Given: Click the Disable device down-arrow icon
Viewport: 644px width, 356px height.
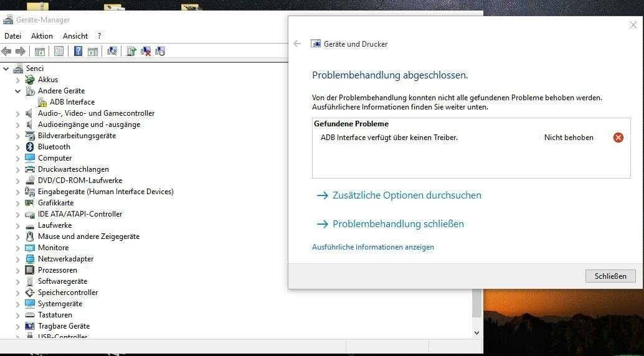Looking at the screenshot, I should 160,51.
